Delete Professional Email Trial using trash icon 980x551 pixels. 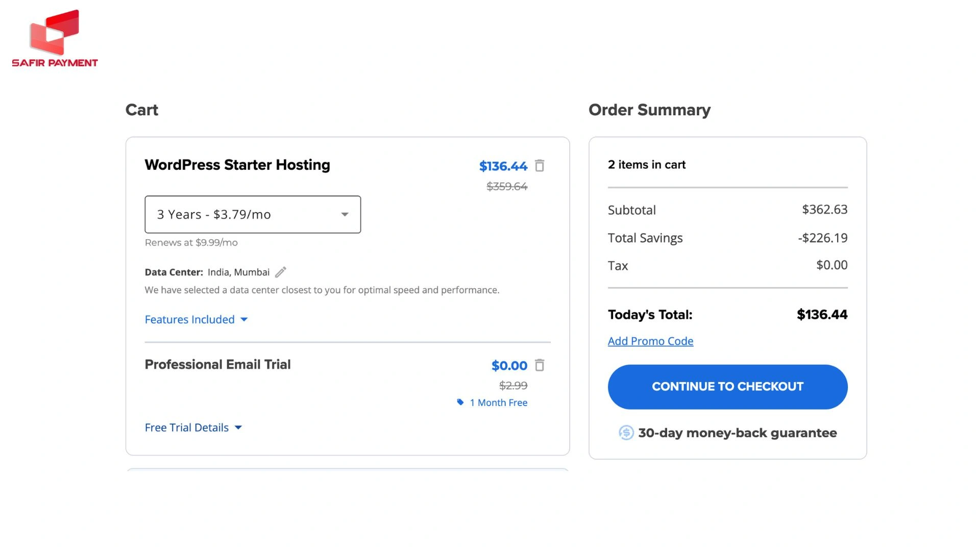[x=540, y=365]
